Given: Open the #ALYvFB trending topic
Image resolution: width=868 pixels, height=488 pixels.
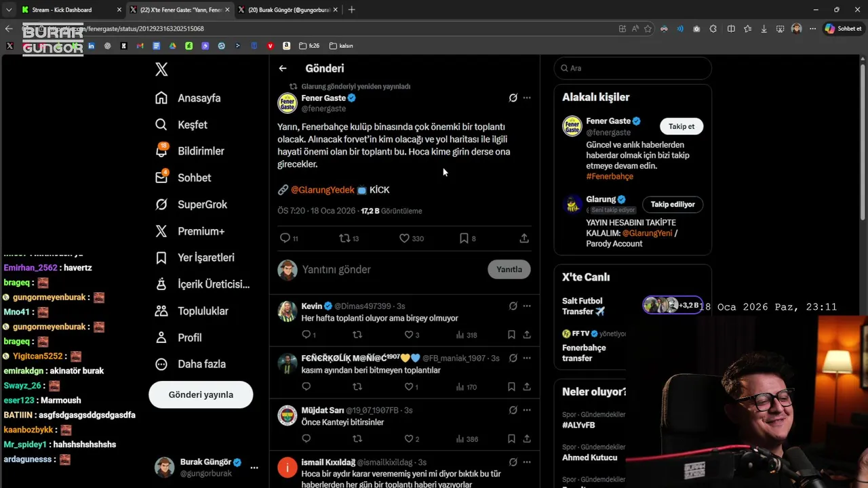Looking at the screenshot, I should [578, 425].
